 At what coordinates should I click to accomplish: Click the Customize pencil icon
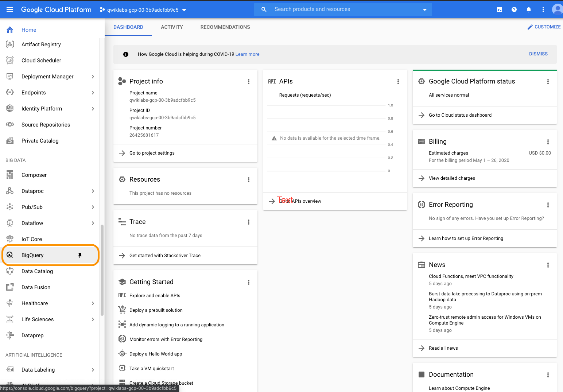coord(530,27)
